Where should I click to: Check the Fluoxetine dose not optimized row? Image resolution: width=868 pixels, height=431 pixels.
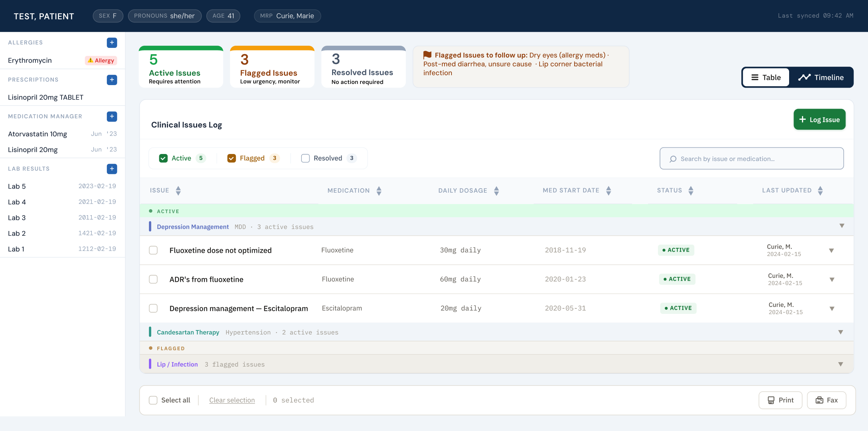(153, 250)
